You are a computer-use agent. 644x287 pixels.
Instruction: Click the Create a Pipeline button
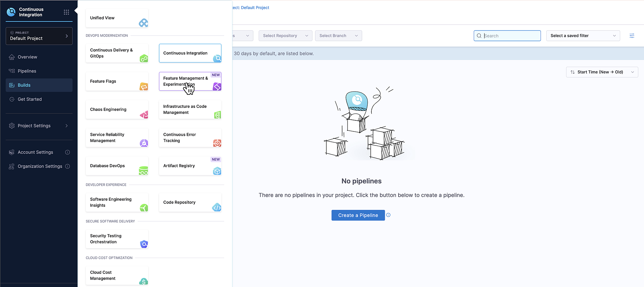pos(358,215)
